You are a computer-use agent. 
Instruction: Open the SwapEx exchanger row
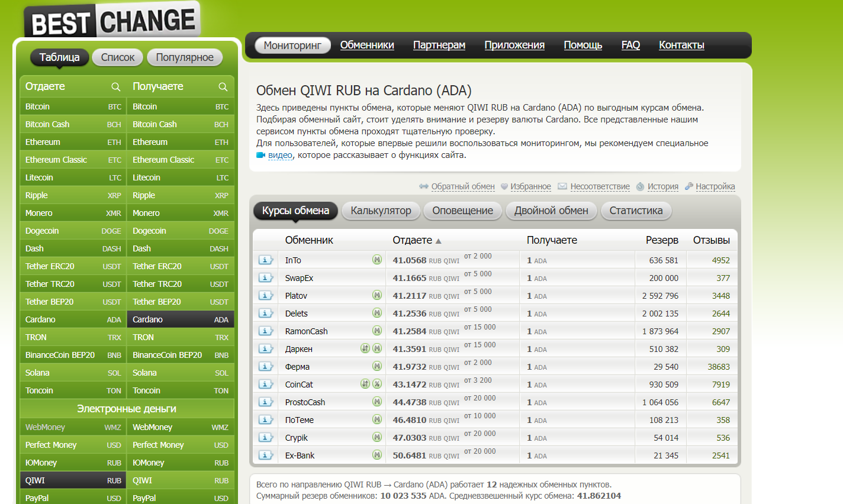299,278
